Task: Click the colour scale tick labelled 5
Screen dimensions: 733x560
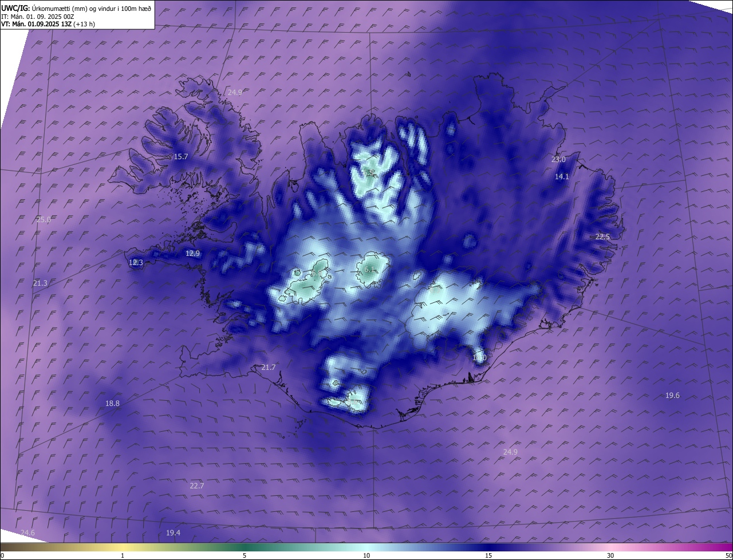Action: coord(245,555)
